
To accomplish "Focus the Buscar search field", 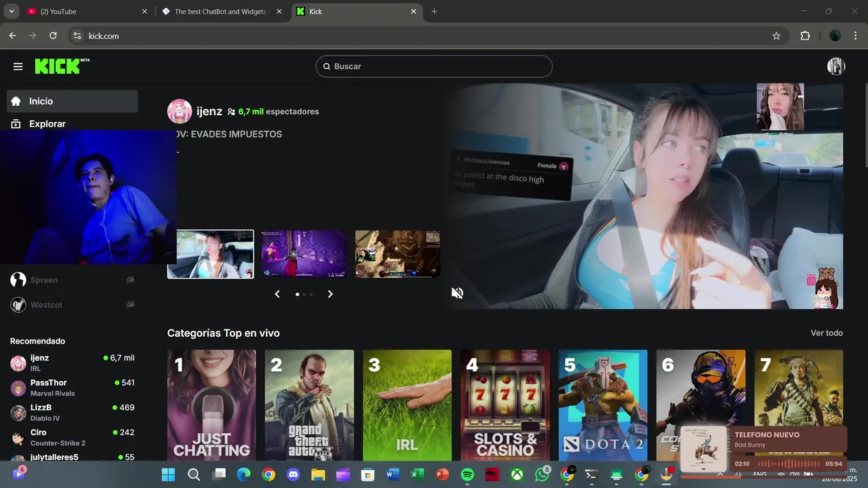I will click(x=434, y=66).
